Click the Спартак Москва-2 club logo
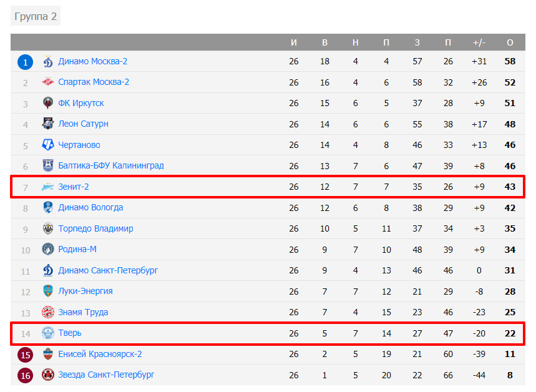This screenshot has height=392, width=536. click(x=48, y=82)
